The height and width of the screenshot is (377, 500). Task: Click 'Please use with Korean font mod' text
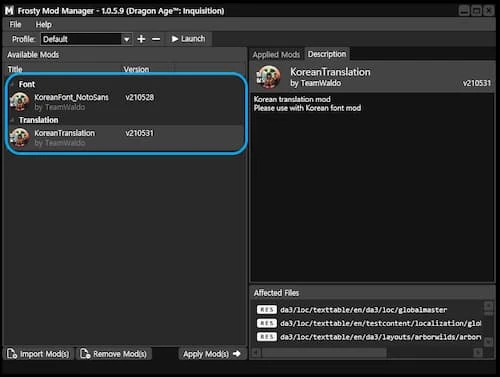click(x=307, y=108)
